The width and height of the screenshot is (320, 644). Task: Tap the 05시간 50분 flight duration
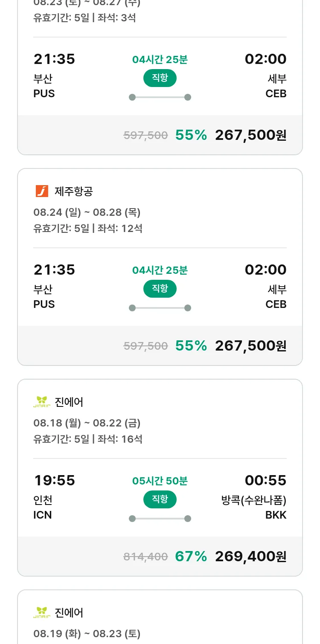click(160, 481)
